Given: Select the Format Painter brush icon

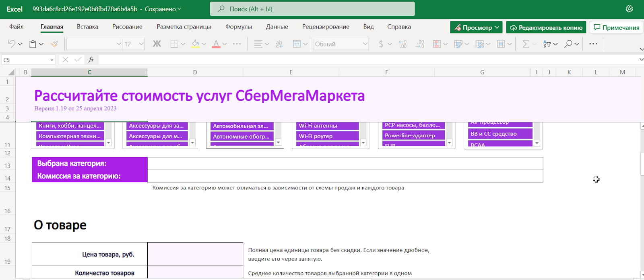Looking at the screenshot, I should (54, 44).
